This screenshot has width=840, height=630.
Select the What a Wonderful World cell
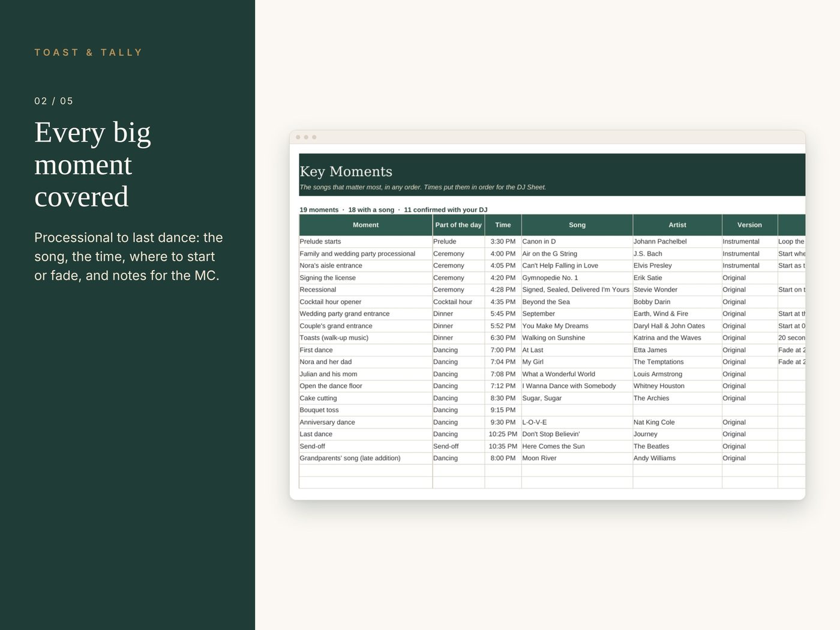point(577,374)
